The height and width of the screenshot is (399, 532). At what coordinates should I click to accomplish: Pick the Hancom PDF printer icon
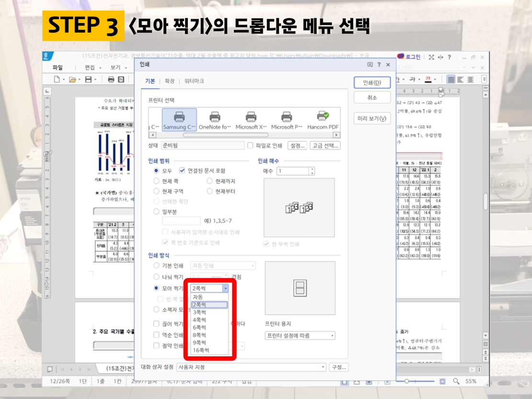tap(323, 120)
